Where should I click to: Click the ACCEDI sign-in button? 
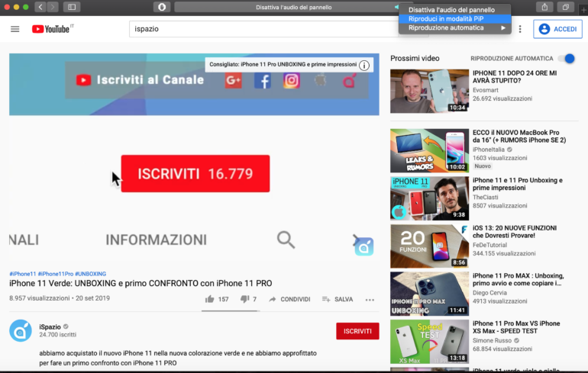click(557, 29)
